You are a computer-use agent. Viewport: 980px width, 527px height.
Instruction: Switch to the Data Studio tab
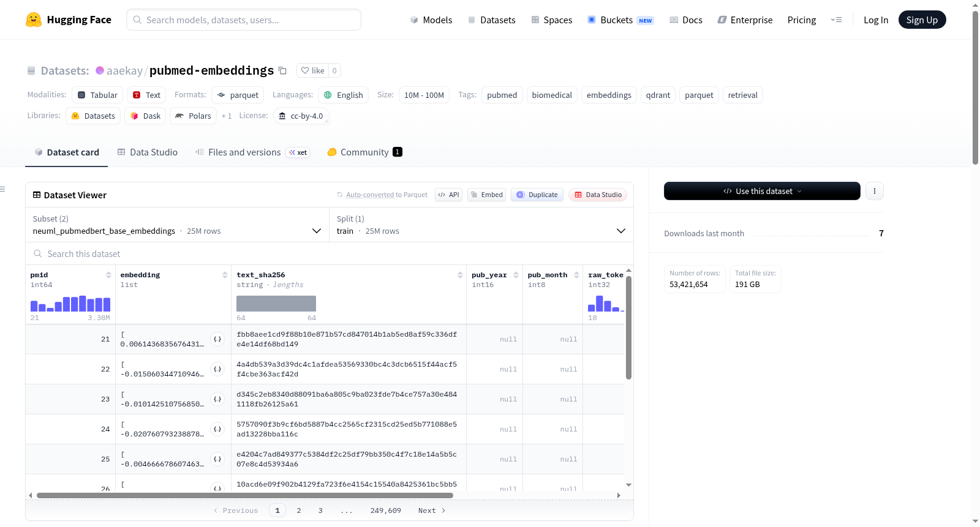pos(148,152)
